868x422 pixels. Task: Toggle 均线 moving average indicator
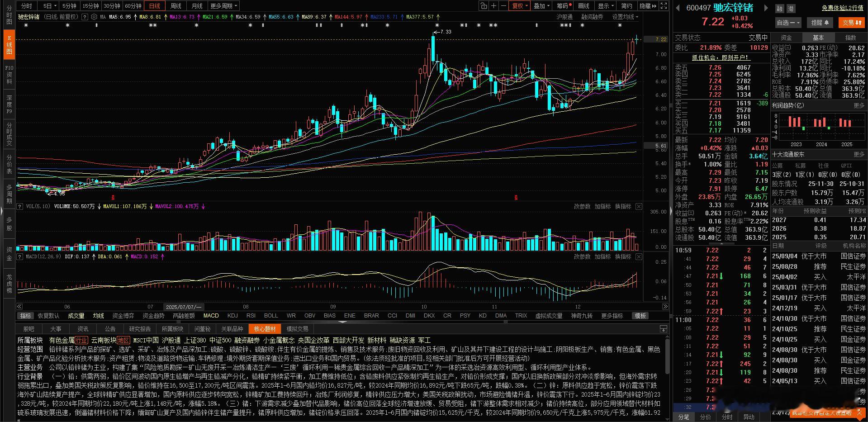point(99,316)
